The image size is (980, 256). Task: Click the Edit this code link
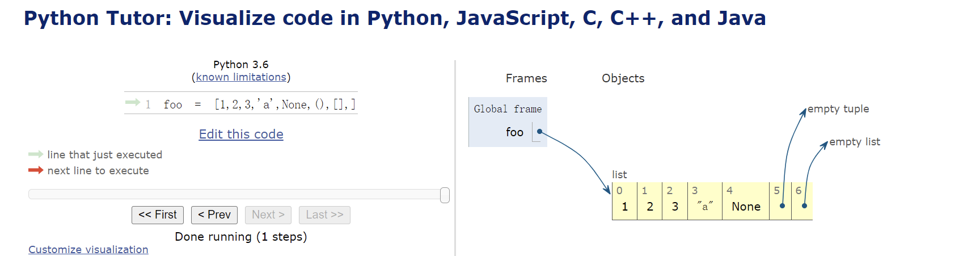(x=241, y=135)
